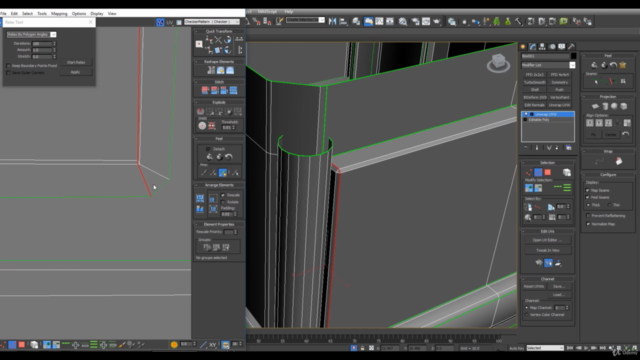Click the object color swatch next to name

[x=573, y=56]
